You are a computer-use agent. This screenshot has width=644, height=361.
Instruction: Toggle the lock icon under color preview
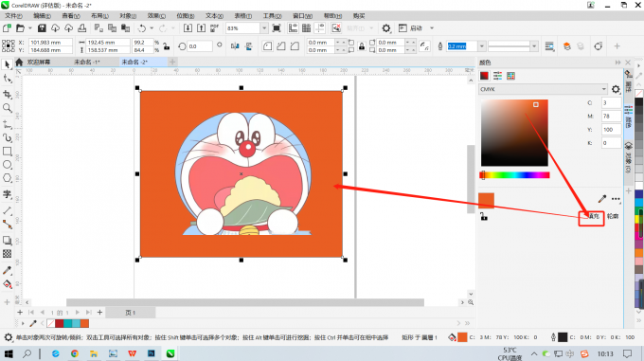484,216
